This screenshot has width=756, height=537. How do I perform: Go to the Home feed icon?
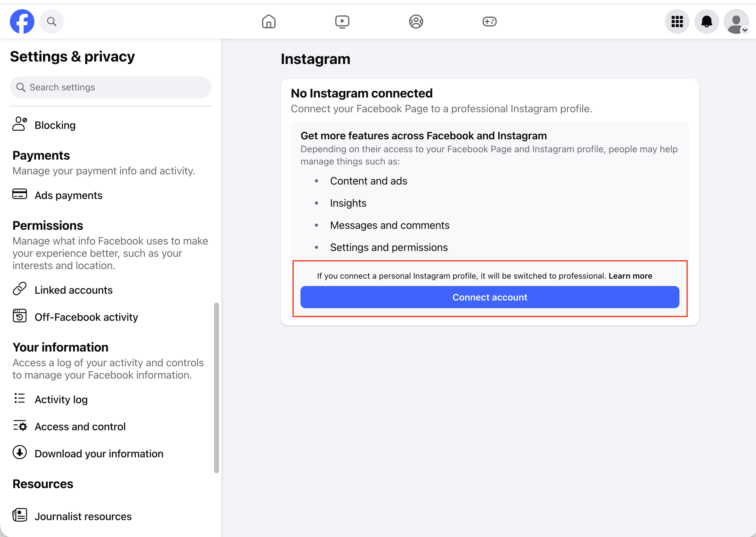[x=269, y=22]
